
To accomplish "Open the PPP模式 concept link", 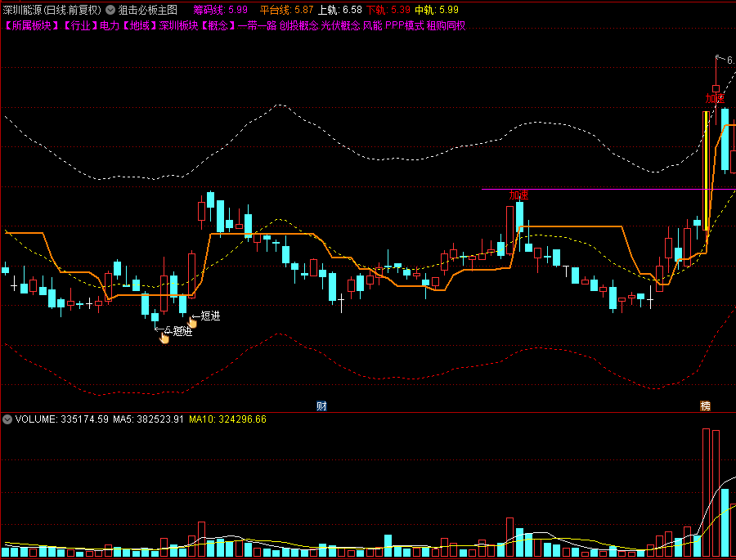I will coord(405,26).
